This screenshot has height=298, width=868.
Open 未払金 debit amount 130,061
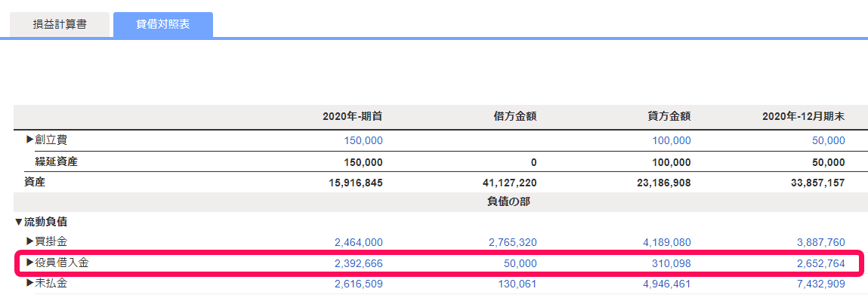(x=517, y=284)
